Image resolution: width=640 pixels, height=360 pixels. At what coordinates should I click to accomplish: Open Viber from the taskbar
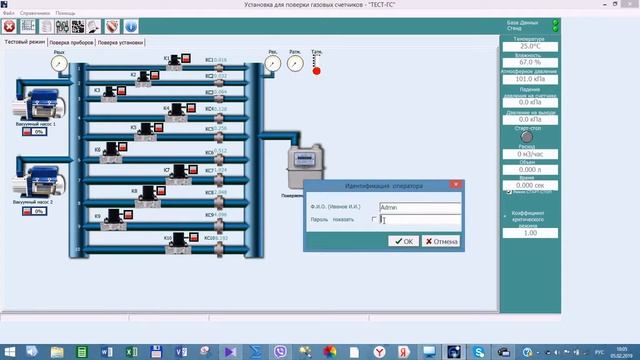pyautogui.click(x=280, y=351)
